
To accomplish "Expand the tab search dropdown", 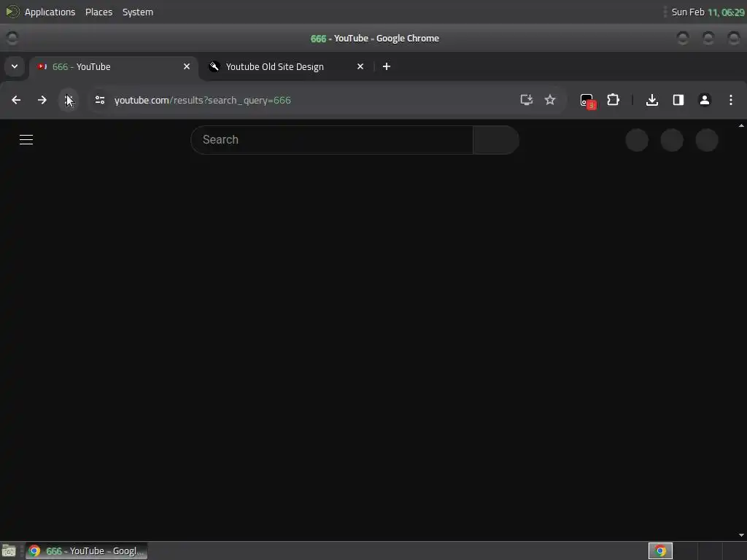I will click(x=15, y=66).
